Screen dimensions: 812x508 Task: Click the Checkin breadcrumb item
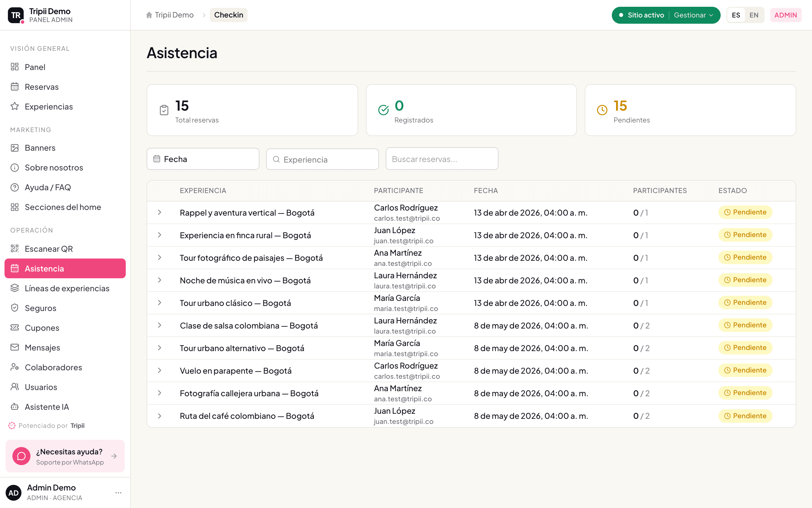tap(228, 15)
